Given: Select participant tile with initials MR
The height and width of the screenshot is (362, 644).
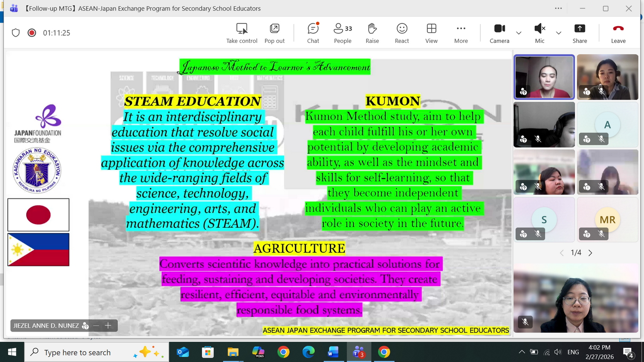Looking at the screenshot, I should tap(607, 220).
